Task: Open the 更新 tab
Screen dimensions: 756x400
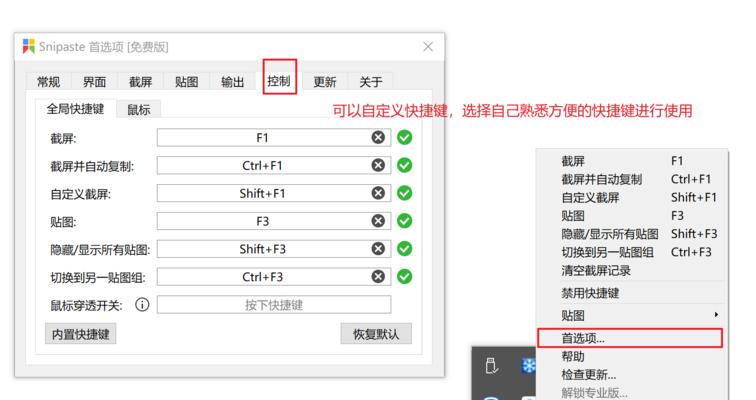Action: pyautogui.click(x=324, y=82)
